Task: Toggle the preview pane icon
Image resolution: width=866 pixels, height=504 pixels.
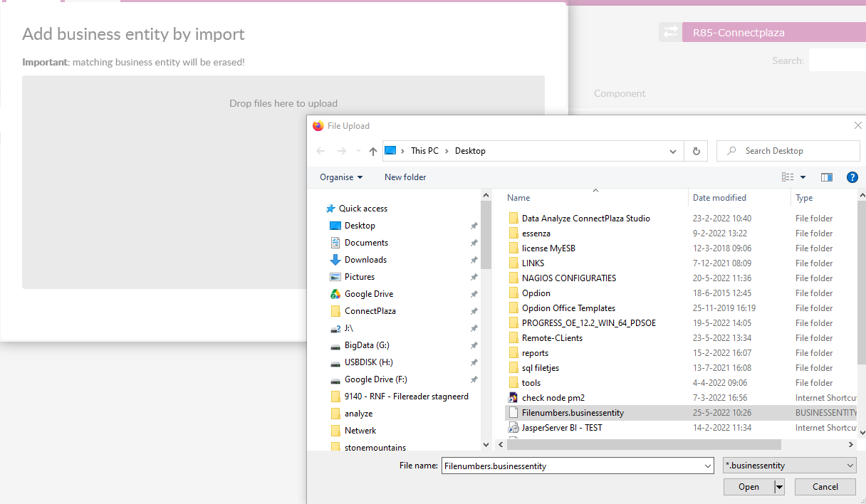Action: [827, 177]
